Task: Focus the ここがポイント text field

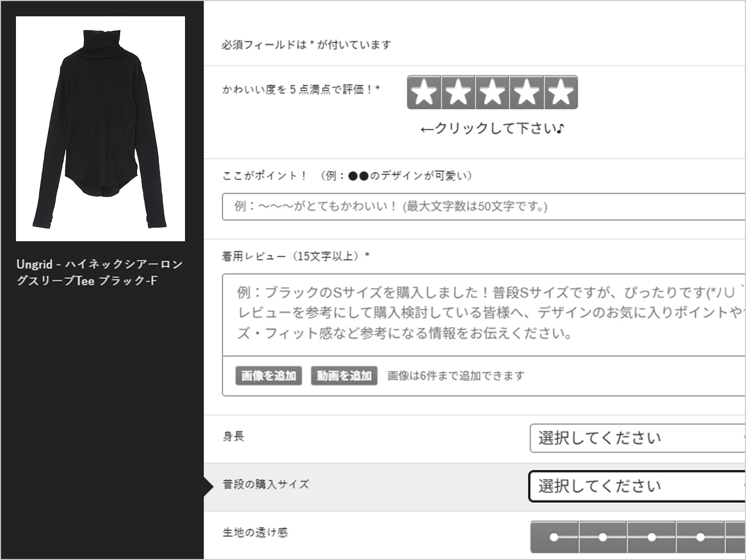Action: [483, 206]
